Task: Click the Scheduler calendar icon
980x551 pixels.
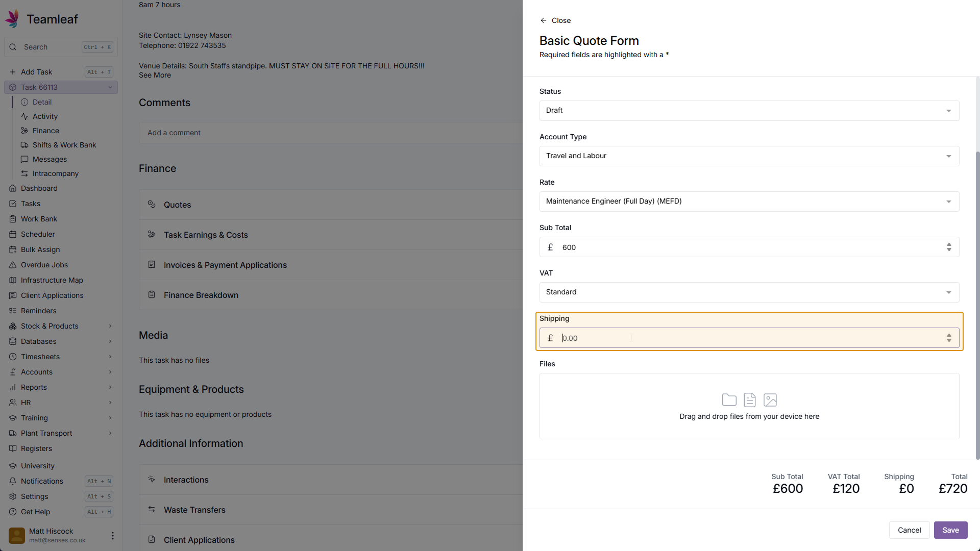Action: point(13,234)
